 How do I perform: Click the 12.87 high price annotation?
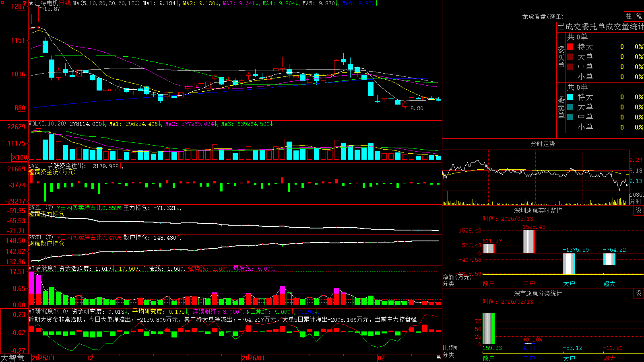(x=52, y=9)
